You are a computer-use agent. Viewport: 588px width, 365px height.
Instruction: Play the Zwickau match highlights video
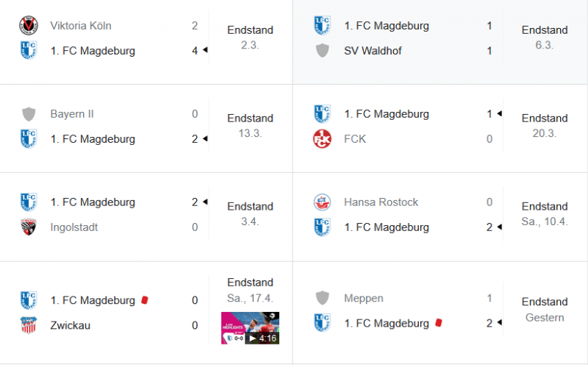point(250,328)
